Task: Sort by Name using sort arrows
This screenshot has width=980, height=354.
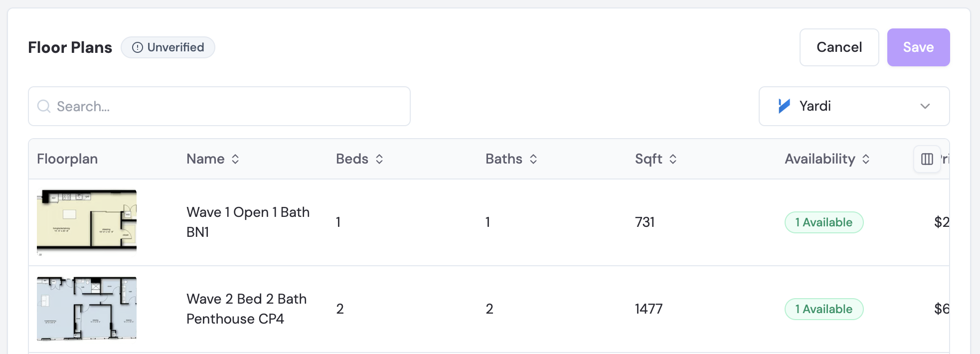Action: (235, 159)
